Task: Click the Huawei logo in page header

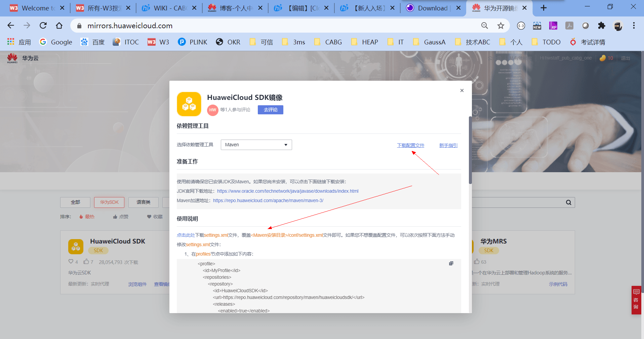Action: [12, 58]
